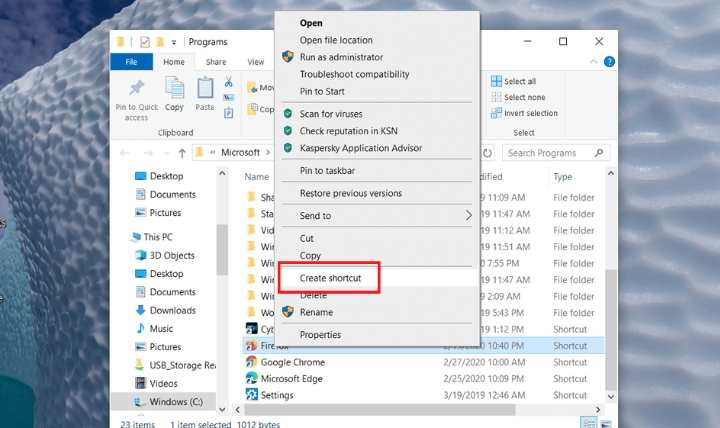
Task: Open Kaspersky Application Advisor
Action: click(360, 148)
